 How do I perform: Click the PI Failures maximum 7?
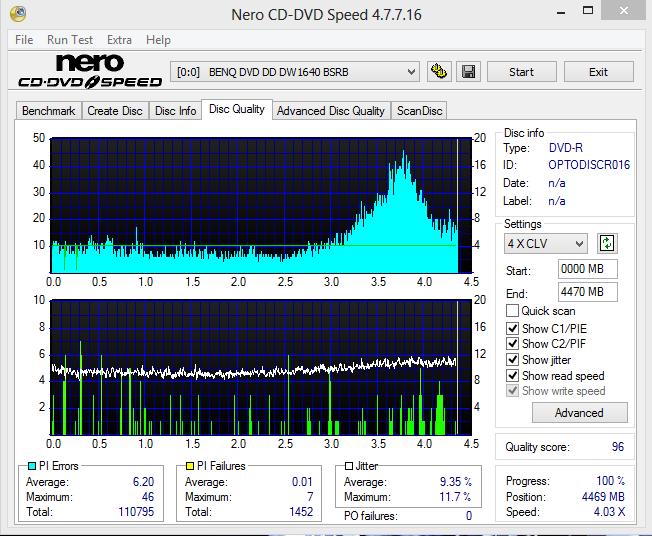pos(310,497)
